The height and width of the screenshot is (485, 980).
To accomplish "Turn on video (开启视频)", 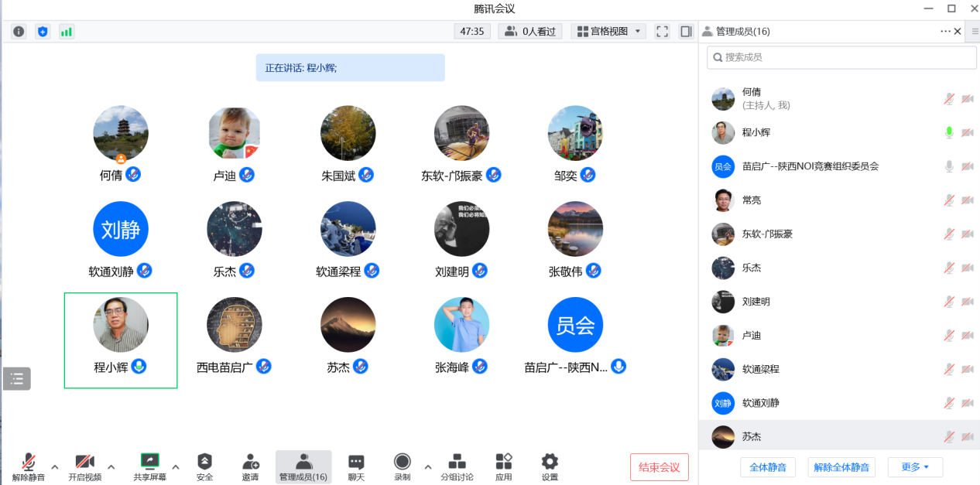I will coord(85,467).
